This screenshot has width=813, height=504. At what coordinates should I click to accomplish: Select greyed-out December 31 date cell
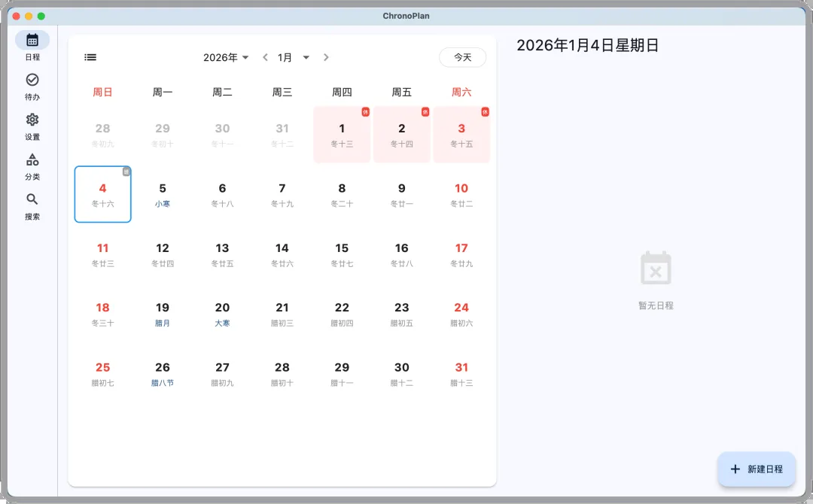pyautogui.click(x=282, y=134)
